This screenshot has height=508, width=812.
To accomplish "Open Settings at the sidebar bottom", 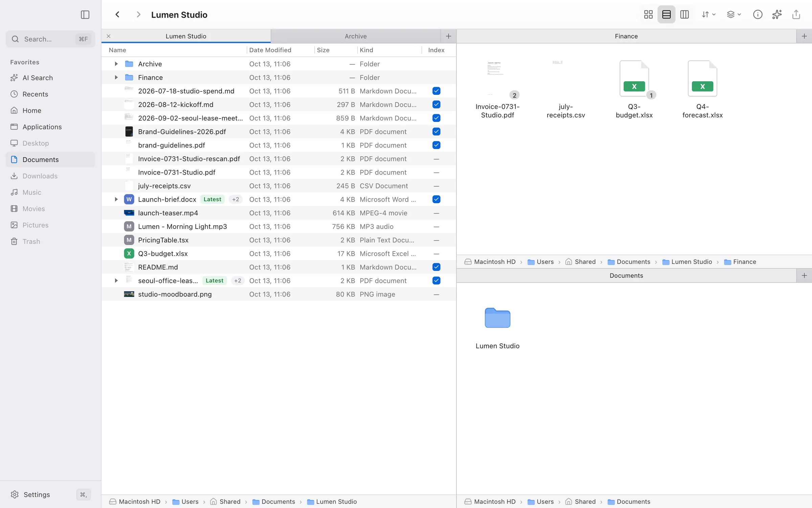I will point(50,494).
